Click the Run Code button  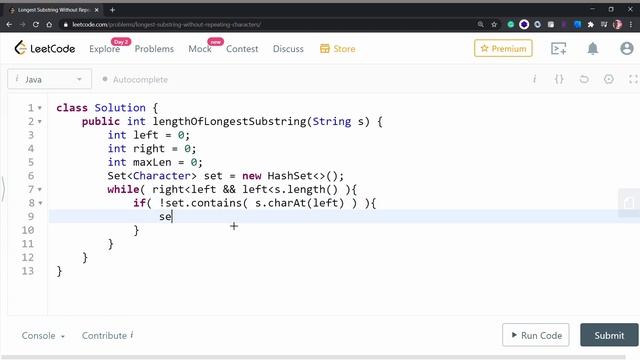[536, 335]
